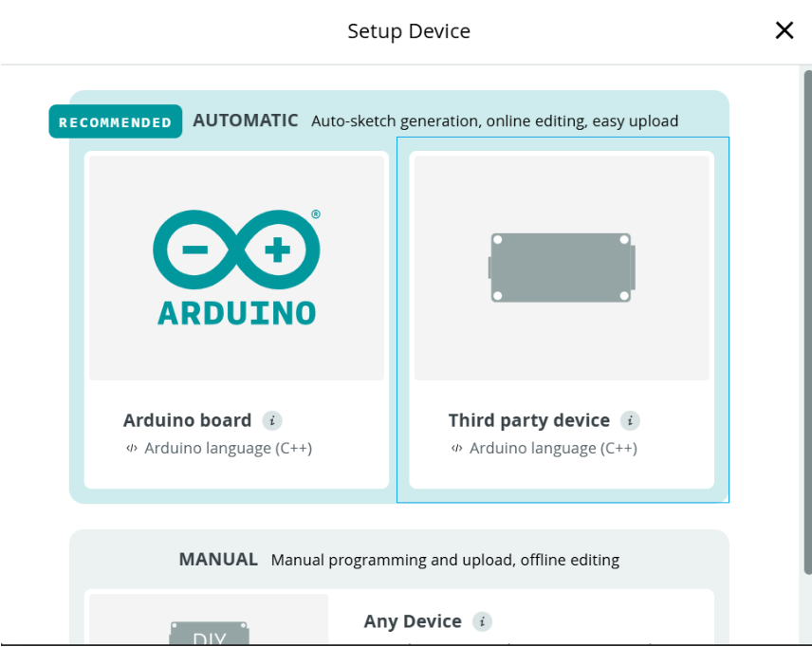Click the Setup Device dialog title
812x647 pixels.
click(x=409, y=31)
